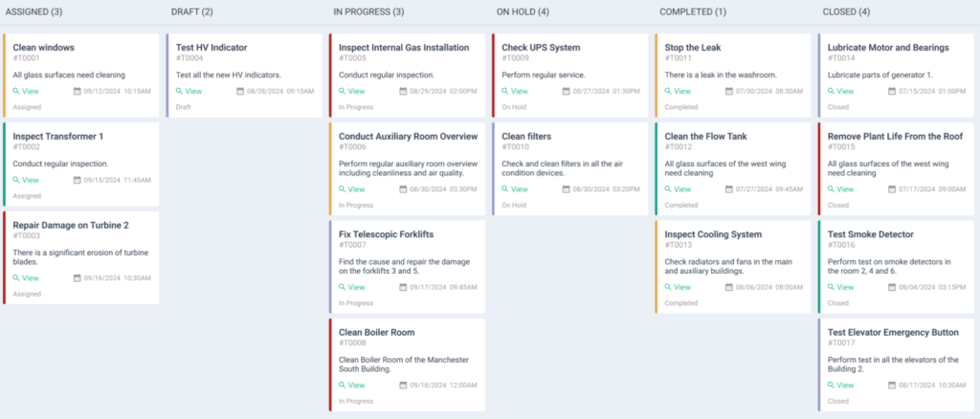Click the Stop the Leak title
Image resolution: width=980 pixels, height=419 pixels.
(x=693, y=48)
